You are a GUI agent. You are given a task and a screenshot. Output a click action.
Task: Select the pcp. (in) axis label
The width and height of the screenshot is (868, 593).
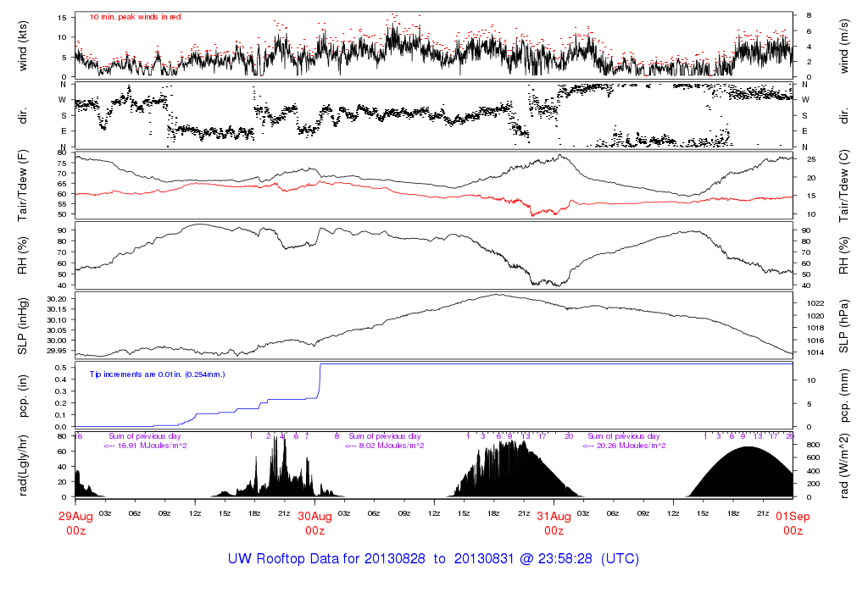[x=24, y=395]
